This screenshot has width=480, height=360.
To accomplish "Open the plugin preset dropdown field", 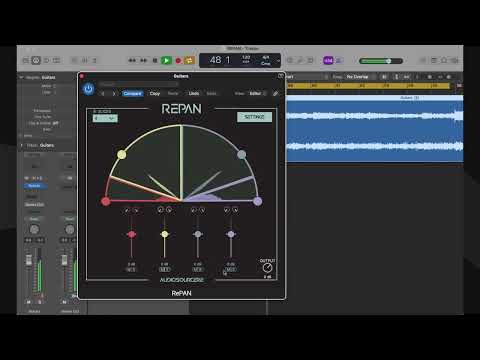I will 138,84.
